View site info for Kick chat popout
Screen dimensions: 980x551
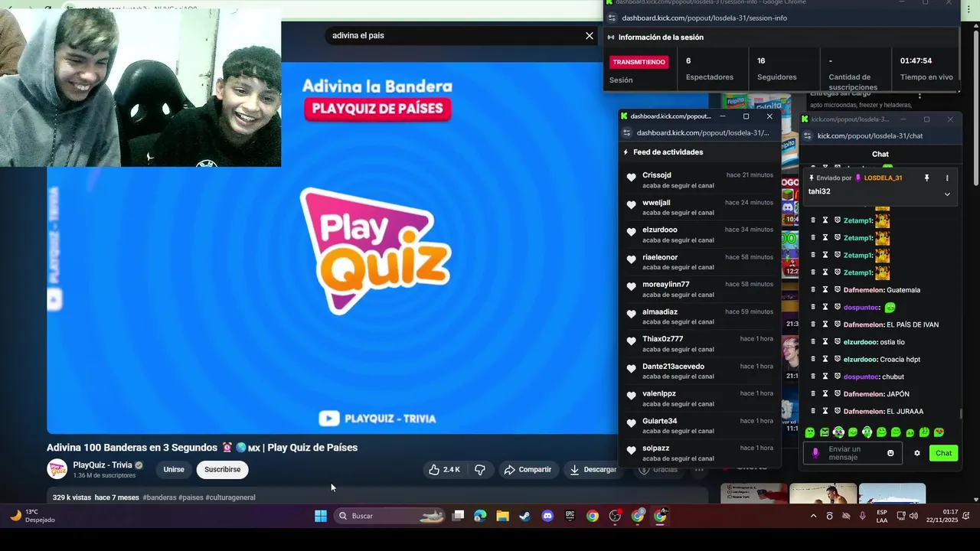[807, 135]
